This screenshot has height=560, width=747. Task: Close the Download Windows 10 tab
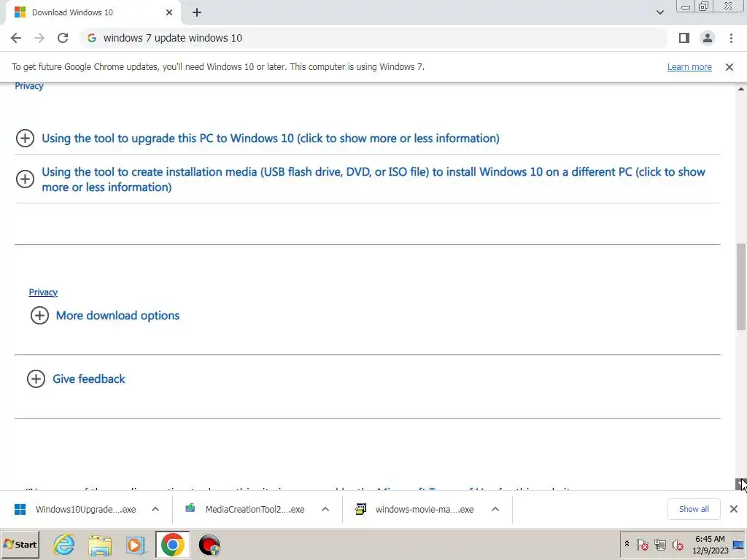(x=169, y=12)
